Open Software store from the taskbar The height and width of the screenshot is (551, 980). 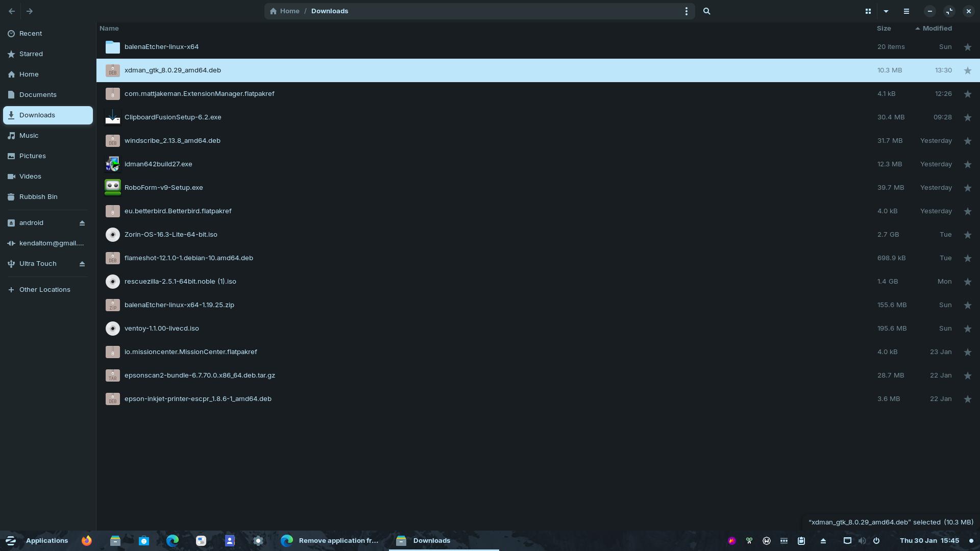click(144, 541)
